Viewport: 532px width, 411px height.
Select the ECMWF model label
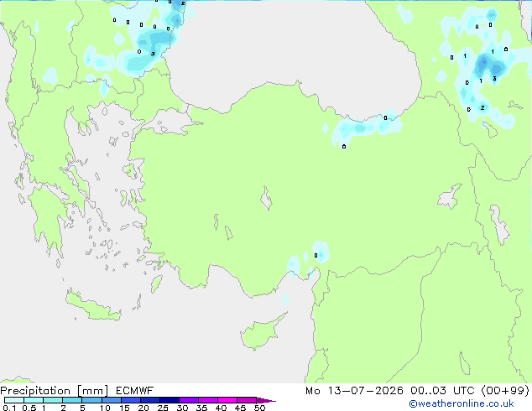[x=135, y=391]
